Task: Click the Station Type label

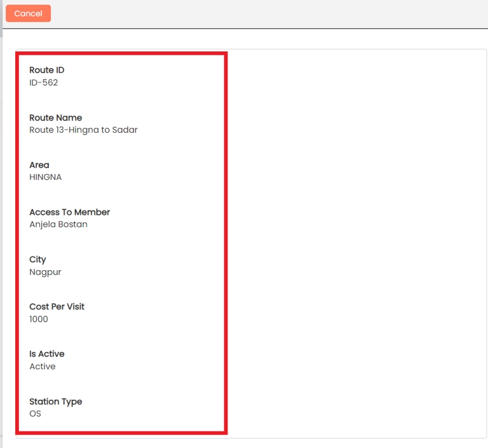Action: coord(55,402)
